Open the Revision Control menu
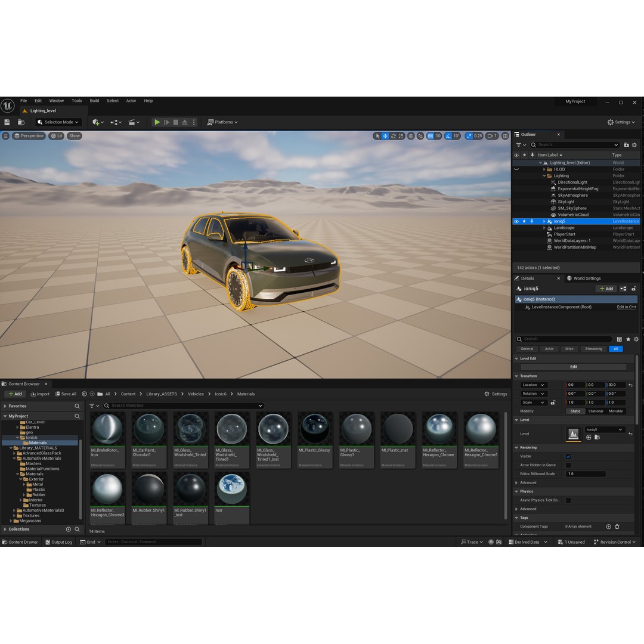The image size is (644, 644). point(614,543)
